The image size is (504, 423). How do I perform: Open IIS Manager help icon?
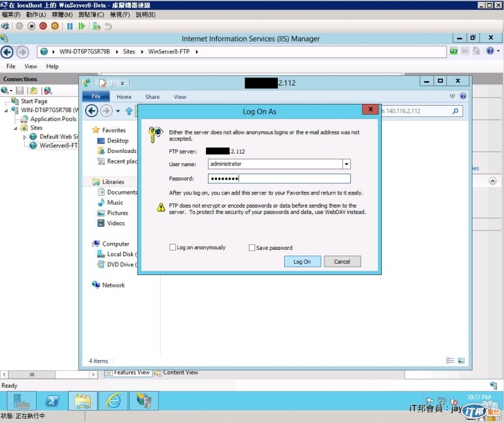point(490,51)
